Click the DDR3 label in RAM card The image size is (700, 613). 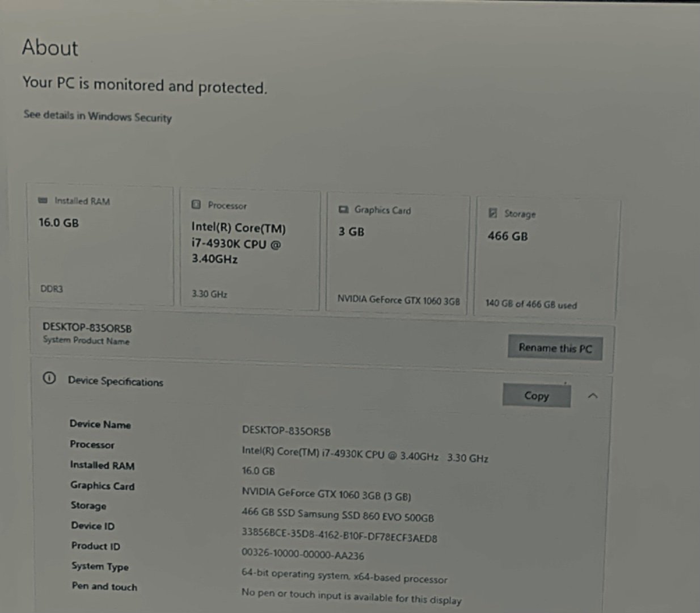tap(52, 289)
